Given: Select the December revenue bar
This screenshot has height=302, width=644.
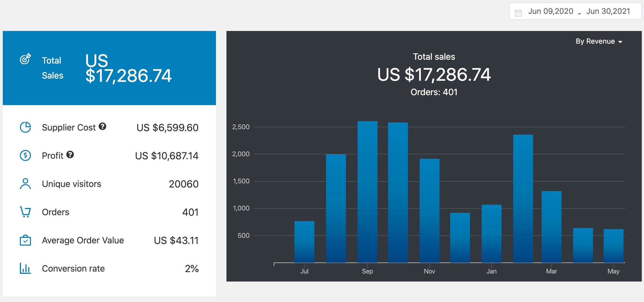Looking at the screenshot, I should 460,238.
